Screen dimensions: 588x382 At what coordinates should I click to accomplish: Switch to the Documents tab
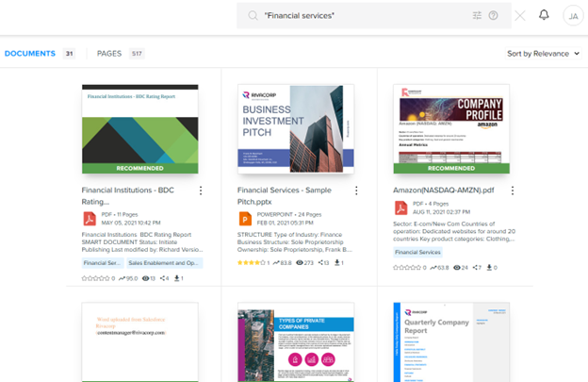point(30,54)
